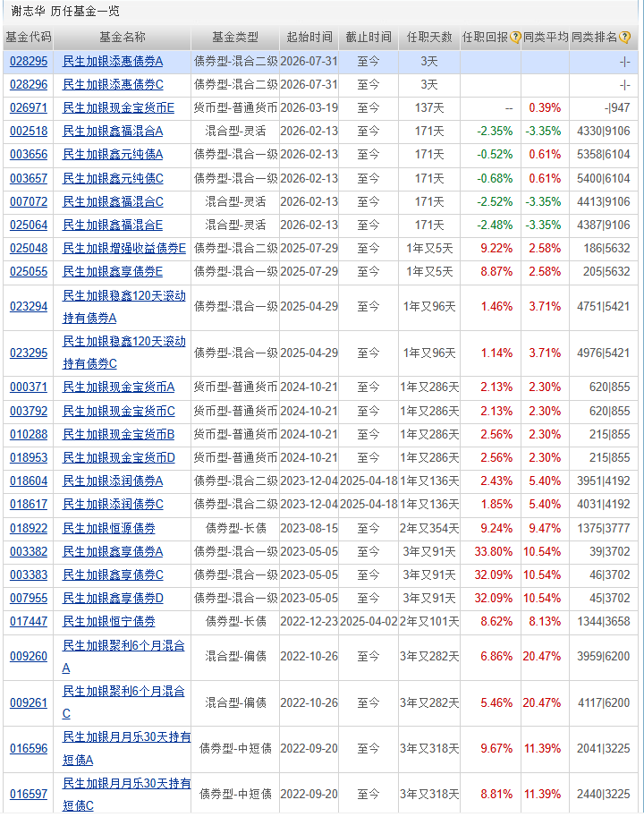Open 民生加银月月乐30天持有短债A link

click(126, 749)
